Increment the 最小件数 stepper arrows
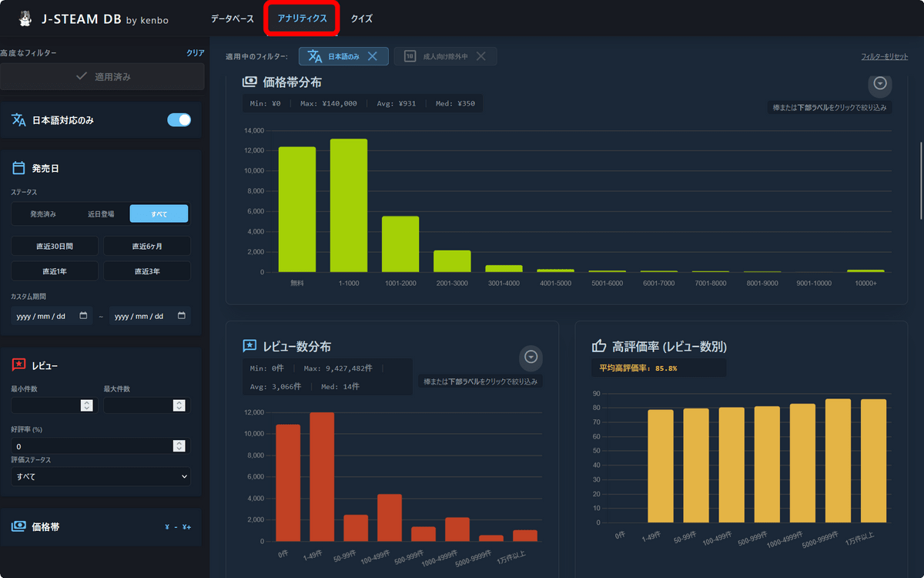Viewport: 924px width, 578px height. [86, 402]
